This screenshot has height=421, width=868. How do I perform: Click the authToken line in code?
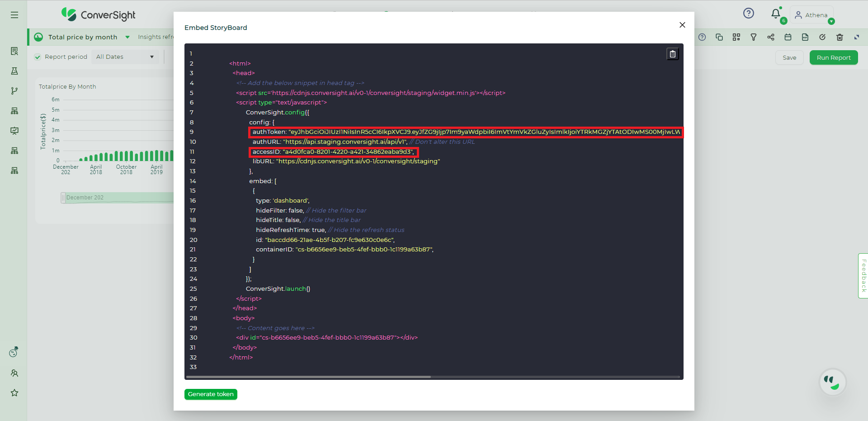(466, 132)
